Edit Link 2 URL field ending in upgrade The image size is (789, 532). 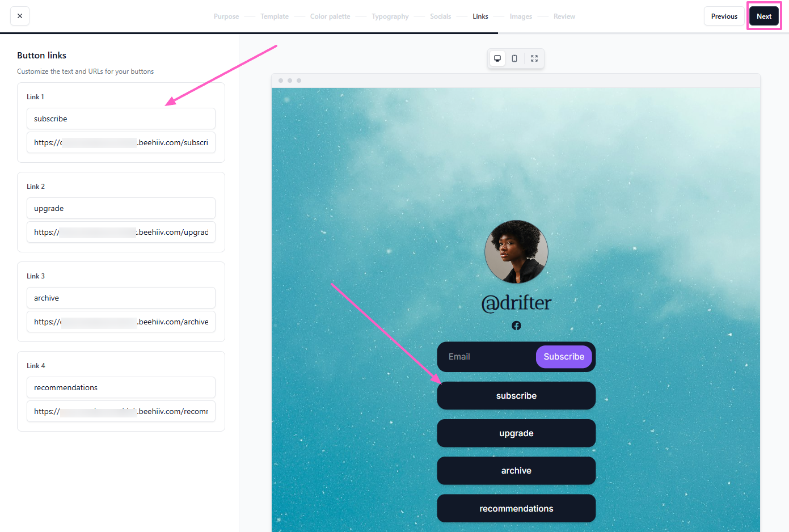tap(121, 232)
